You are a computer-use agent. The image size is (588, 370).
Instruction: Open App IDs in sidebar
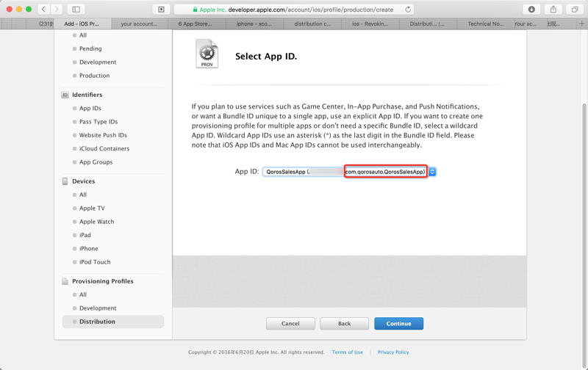90,108
